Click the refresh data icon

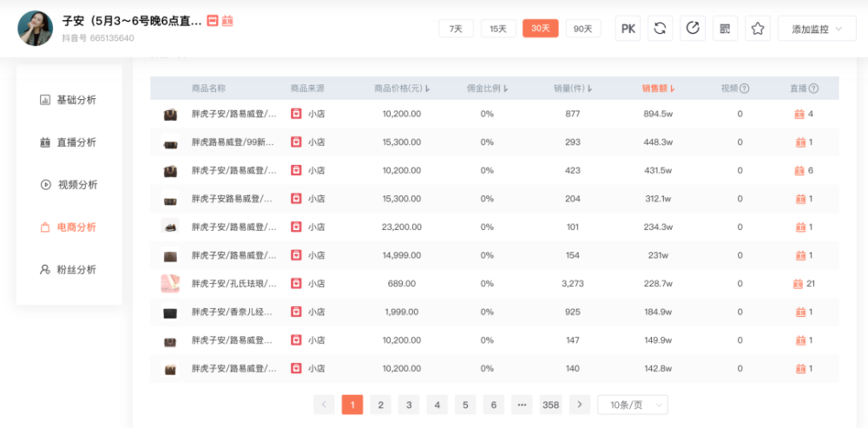coord(660,29)
